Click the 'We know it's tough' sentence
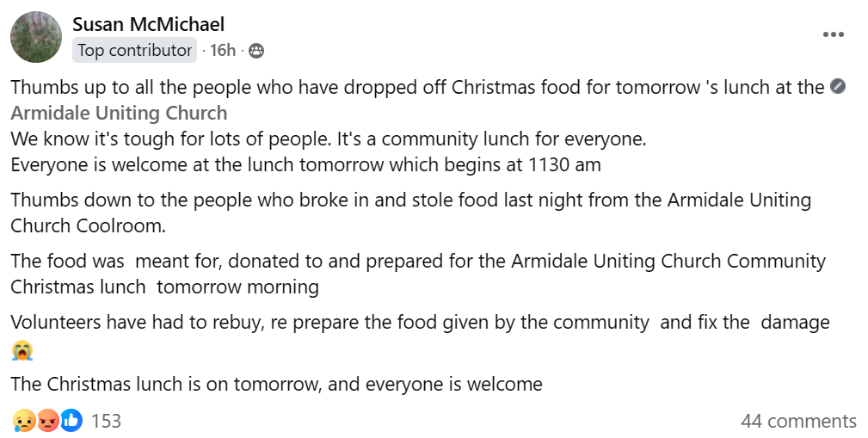The width and height of the screenshot is (868, 438). (329, 139)
